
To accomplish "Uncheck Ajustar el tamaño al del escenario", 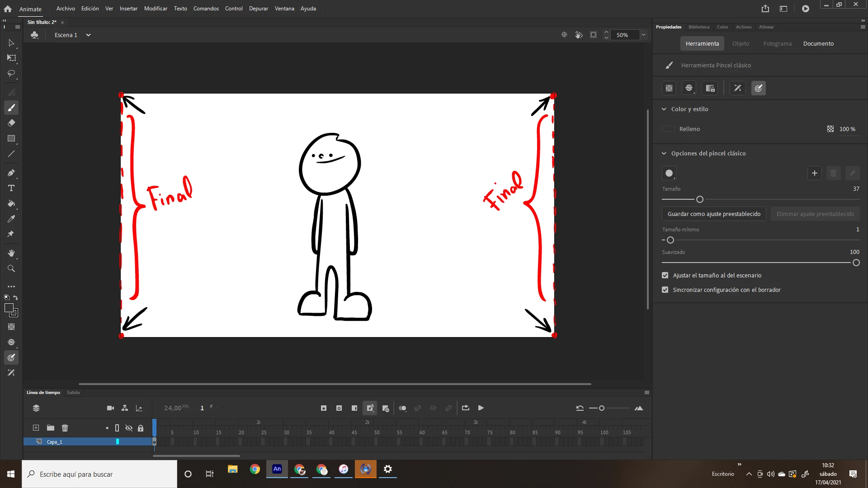I will (x=665, y=275).
